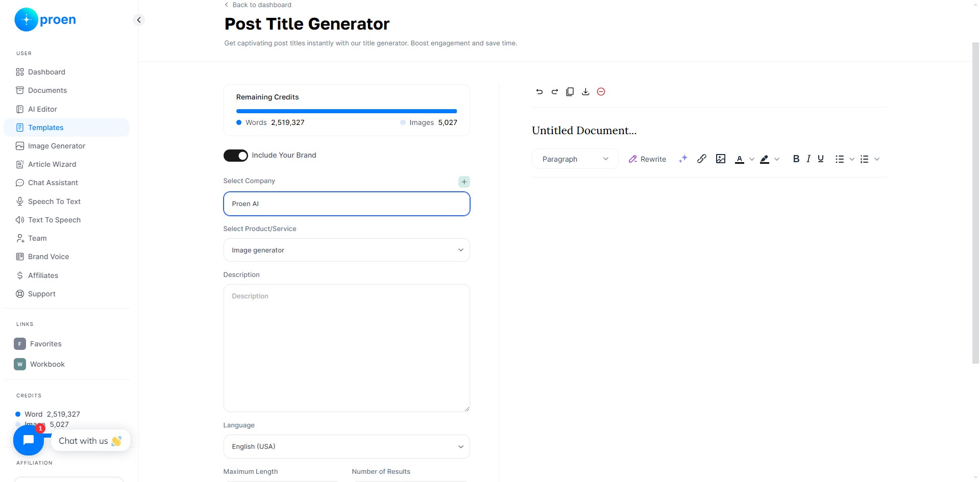The image size is (980, 482).
Task: Insert an image in the editor
Action: pos(721,159)
